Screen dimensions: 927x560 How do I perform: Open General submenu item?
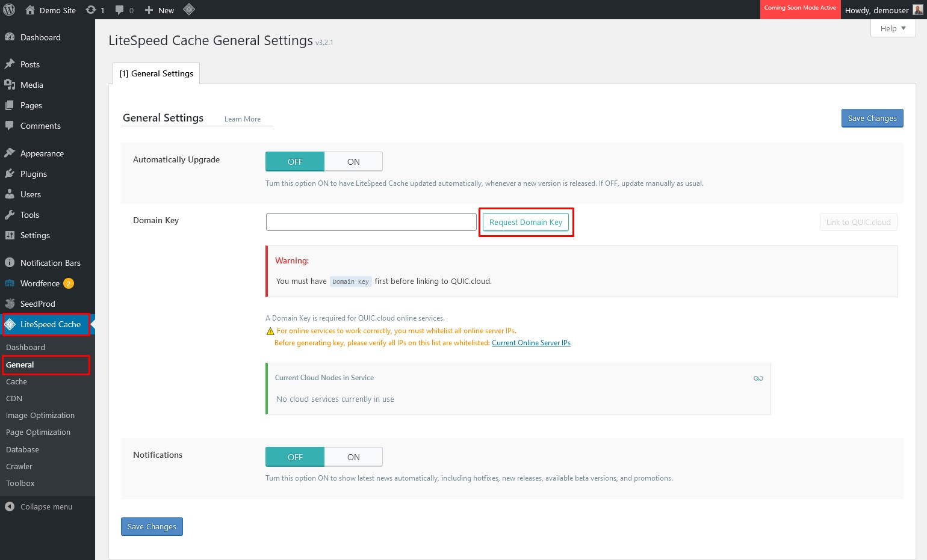pos(20,365)
